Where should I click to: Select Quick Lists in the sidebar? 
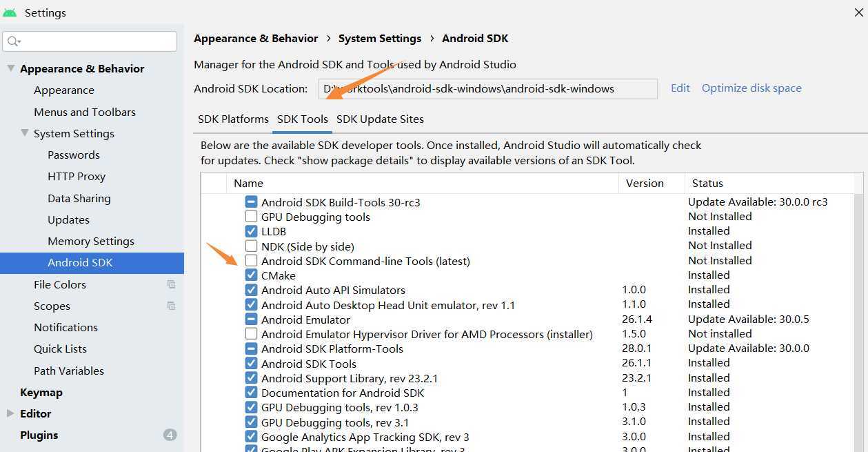(60, 348)
